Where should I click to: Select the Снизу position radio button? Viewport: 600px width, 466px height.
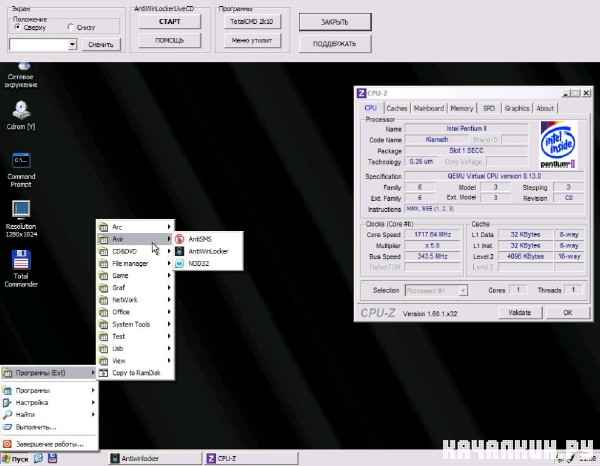70,27
